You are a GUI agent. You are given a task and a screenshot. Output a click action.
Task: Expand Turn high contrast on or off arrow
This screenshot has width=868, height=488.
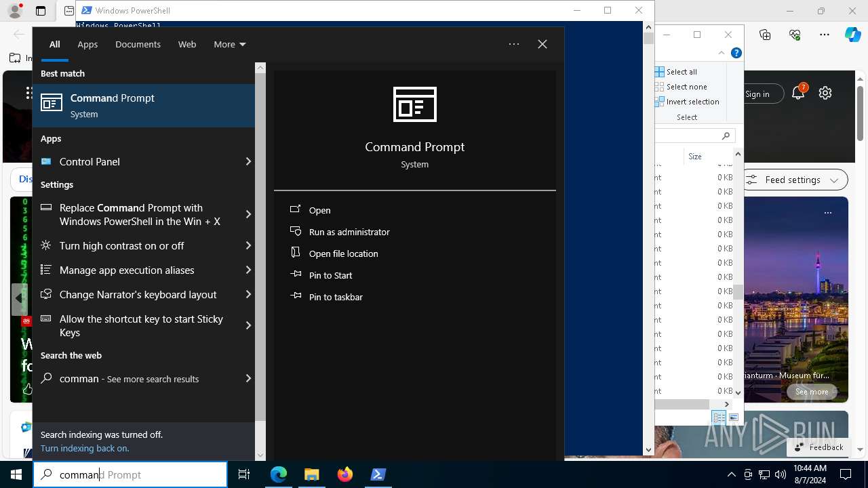click(248, 245)
